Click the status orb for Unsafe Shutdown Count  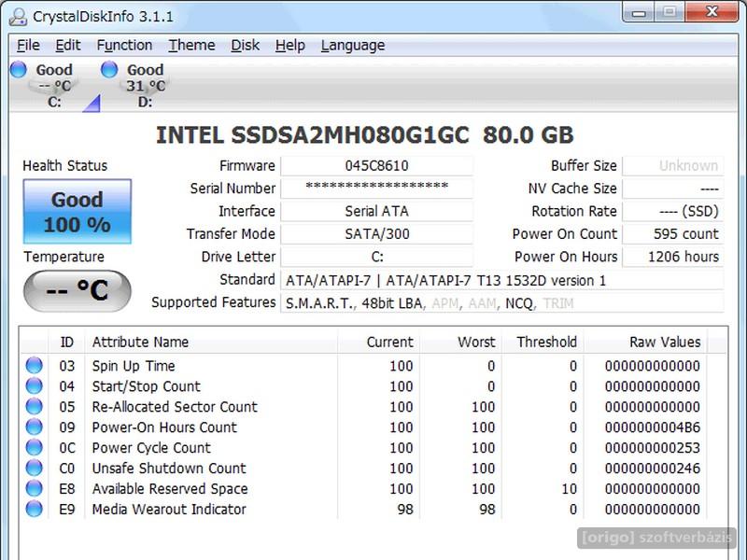pos(34,468)
